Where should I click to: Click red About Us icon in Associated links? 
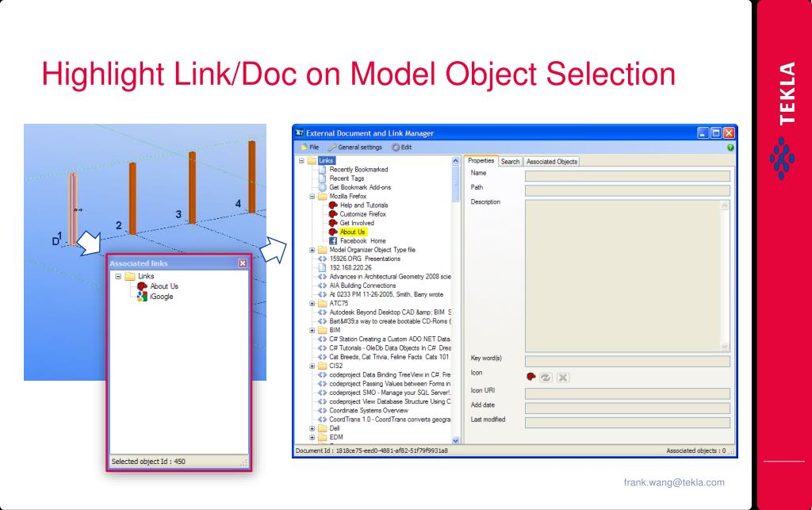pyautogui.click(x=142, y=286)
